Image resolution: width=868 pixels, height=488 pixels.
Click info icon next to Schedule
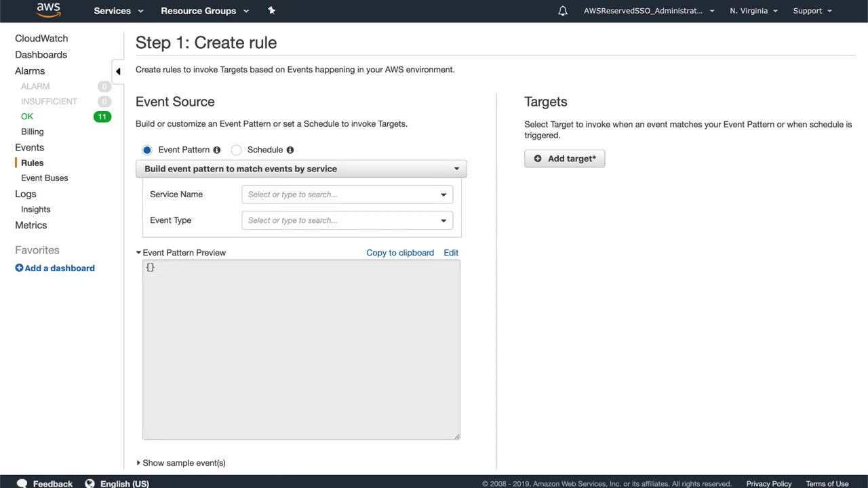pos(290,150)
